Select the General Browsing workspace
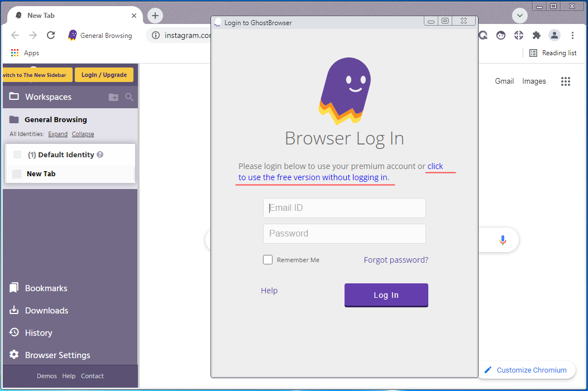 [55, 119]
